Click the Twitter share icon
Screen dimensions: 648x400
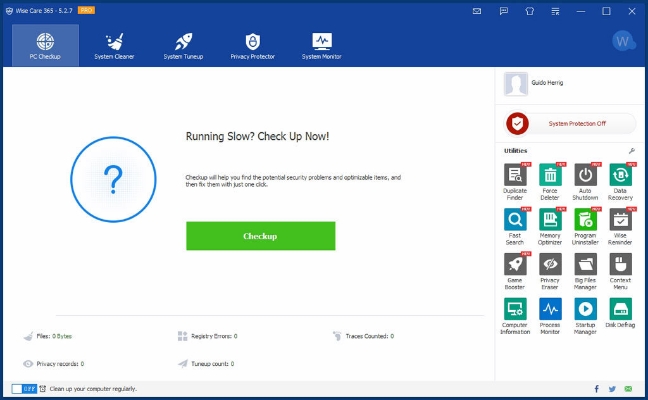(x=612, y=389)
